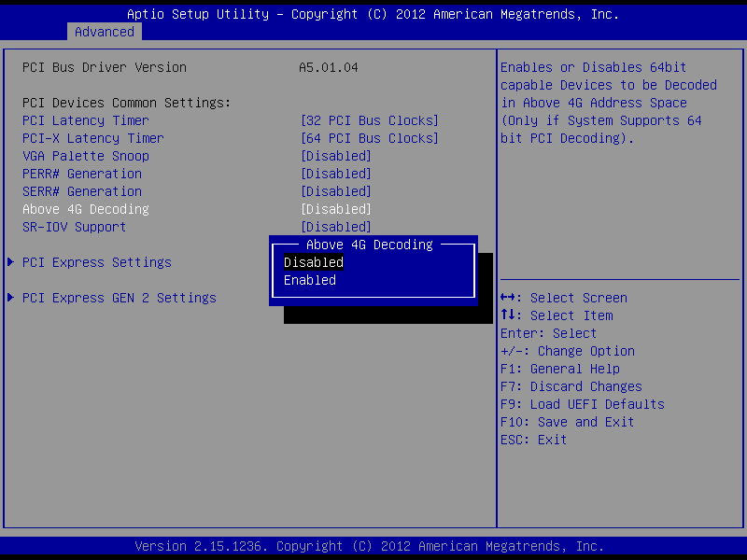Open PCI Express GEN 2 Settings entry
The height and width of the screenshot is (560, 747).
point(120,298)
